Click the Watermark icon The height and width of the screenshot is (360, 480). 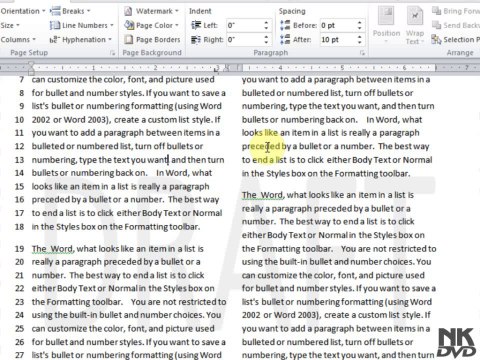tap(128, 11)
